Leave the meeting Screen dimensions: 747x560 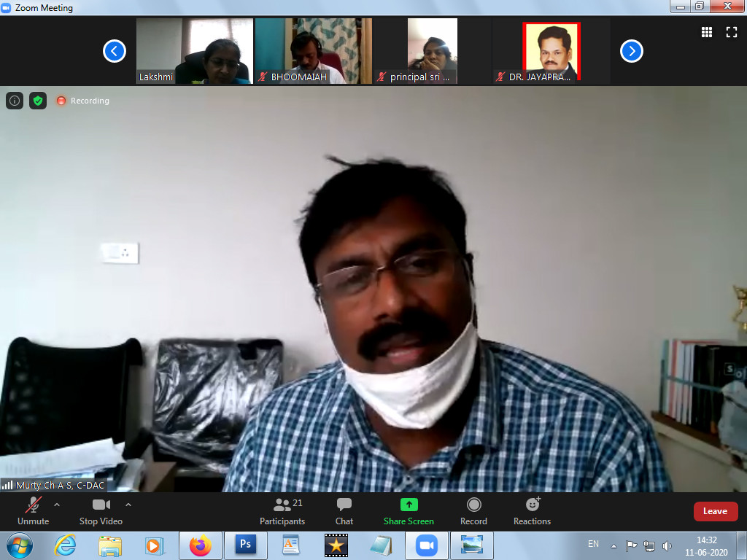click(x=715, y=511)
